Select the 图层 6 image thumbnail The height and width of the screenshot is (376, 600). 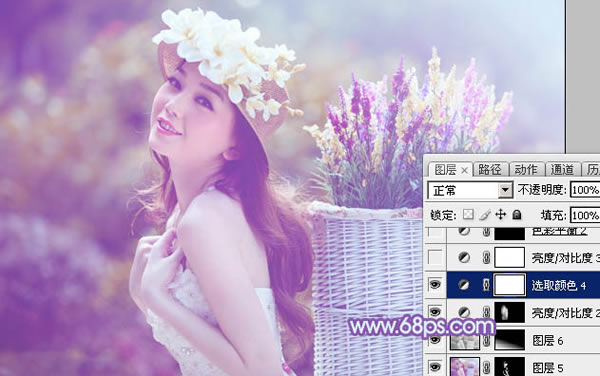tap(465, 340)
